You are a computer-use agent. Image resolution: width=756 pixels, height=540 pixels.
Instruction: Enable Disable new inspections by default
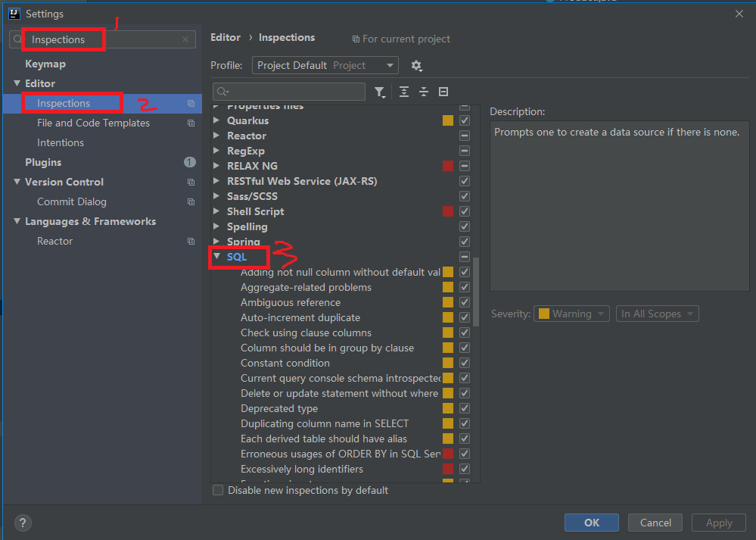pos(218,490)
